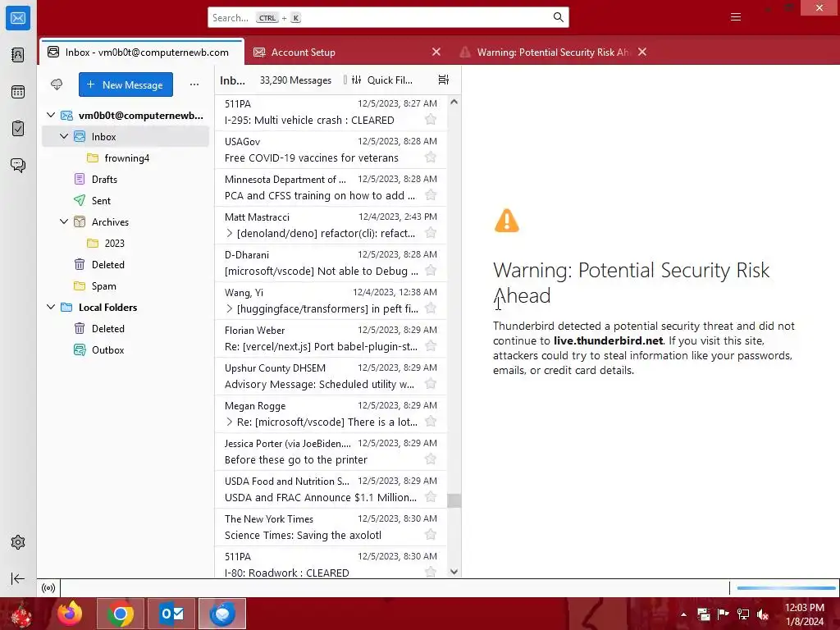The width and height of the screenshot is (840, 630).
Task: Compose a New Message
Action: [126, 84]
